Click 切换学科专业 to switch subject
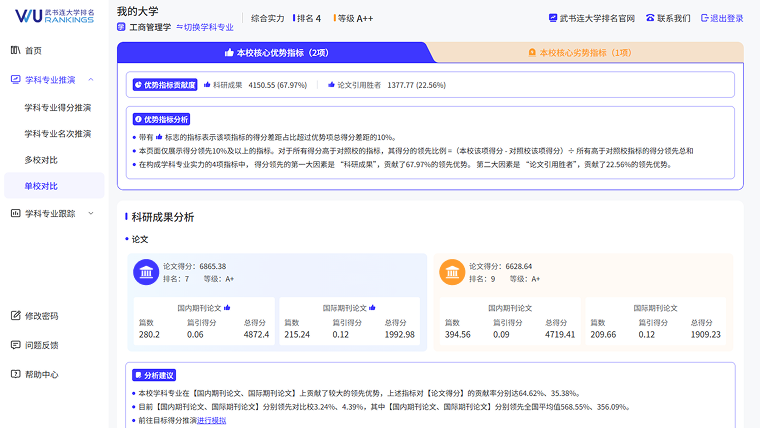760x428 pixels. coord(205,27)
